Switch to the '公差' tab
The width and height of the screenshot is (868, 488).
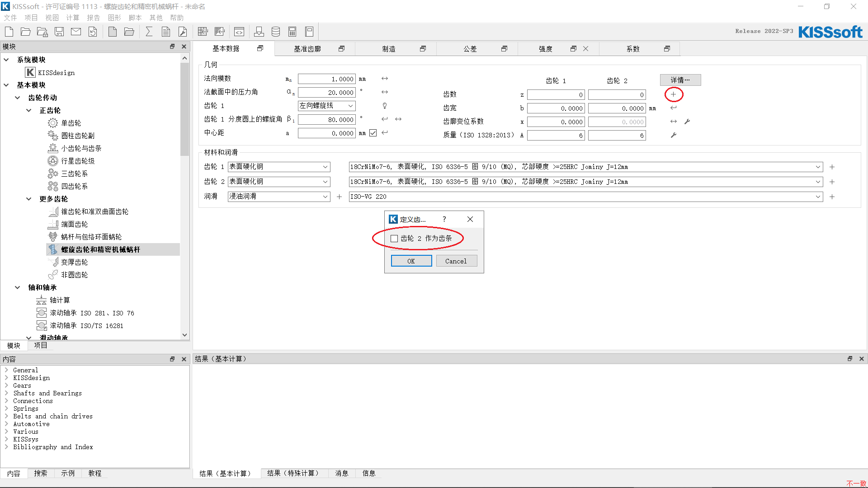[x=470, y=49]
